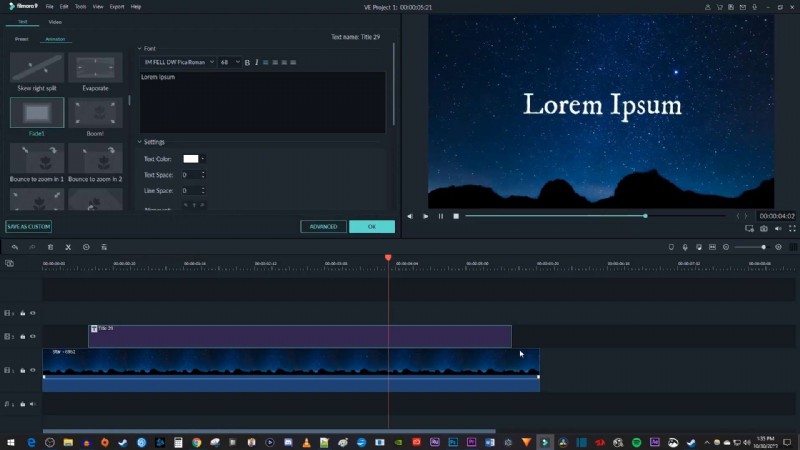800x450 pixels.
Task: Select the Evaporate animation thumbnail
Action: (95, 68)
